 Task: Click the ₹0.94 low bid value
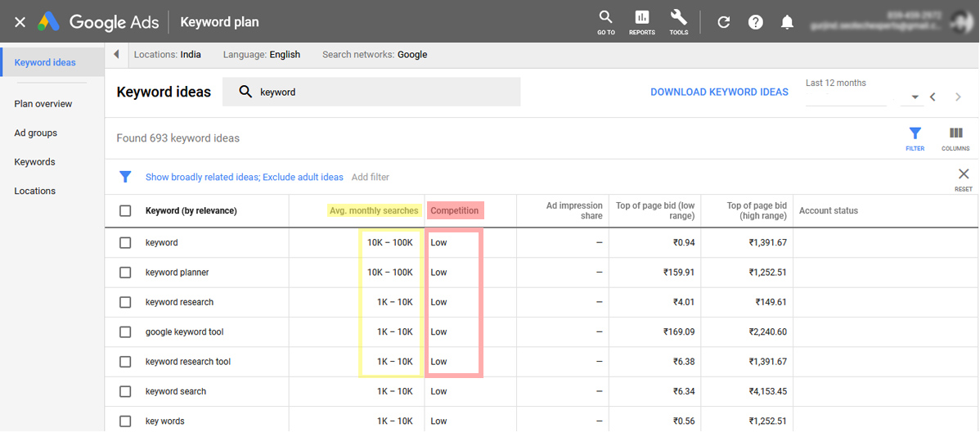click(682, 242)
